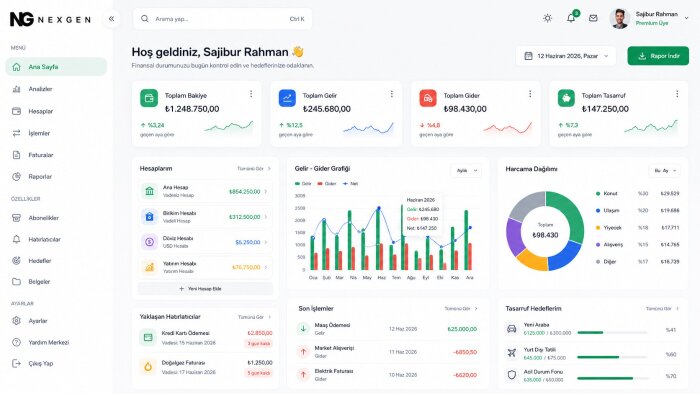The image size is (700, 394).
Task: Open the date picker '12 Haziran 2026, Pazar'
Action: tap(566, 56)
